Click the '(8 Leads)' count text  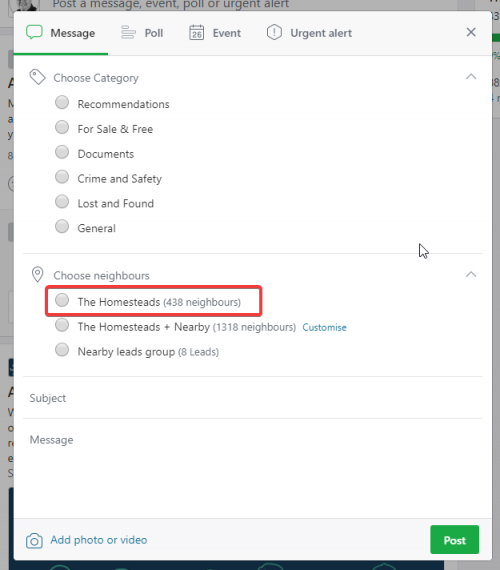point(199,352)
